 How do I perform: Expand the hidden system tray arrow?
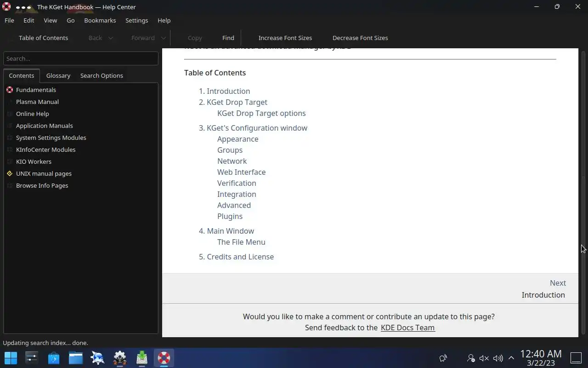tap(511, 358)
